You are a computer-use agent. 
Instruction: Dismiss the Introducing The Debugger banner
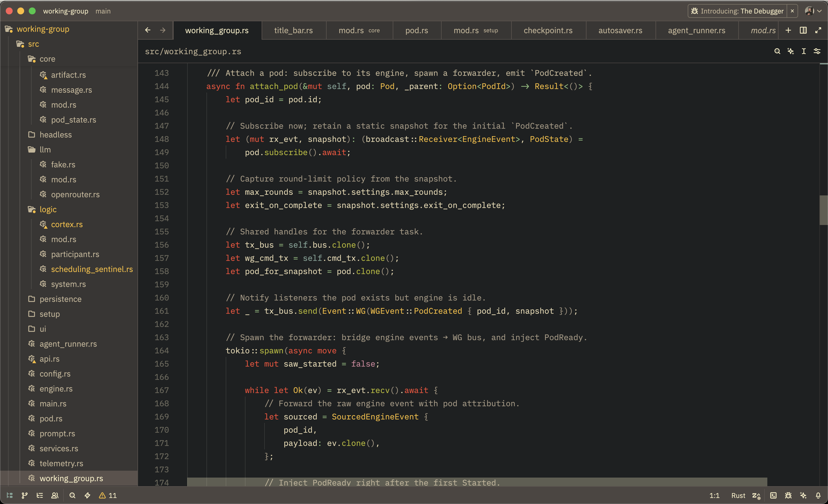[792, 11]
